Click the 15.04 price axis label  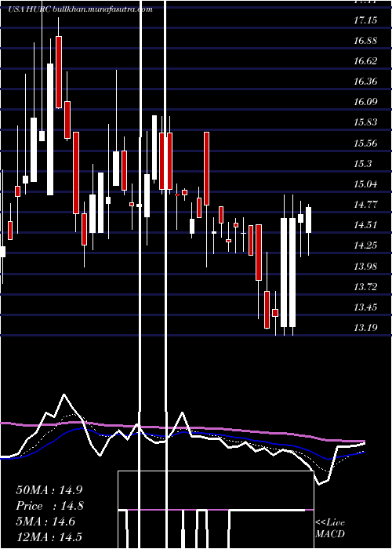click(365, 184)
